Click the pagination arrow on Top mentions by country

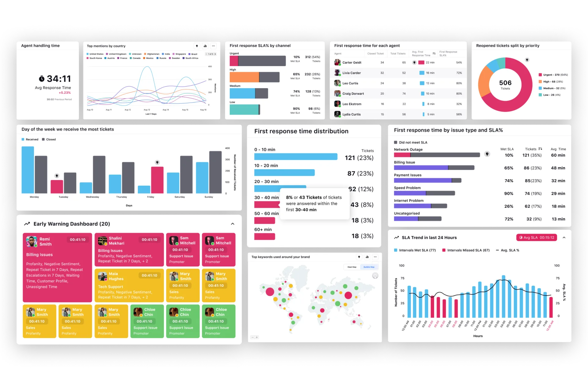(216, 53)
